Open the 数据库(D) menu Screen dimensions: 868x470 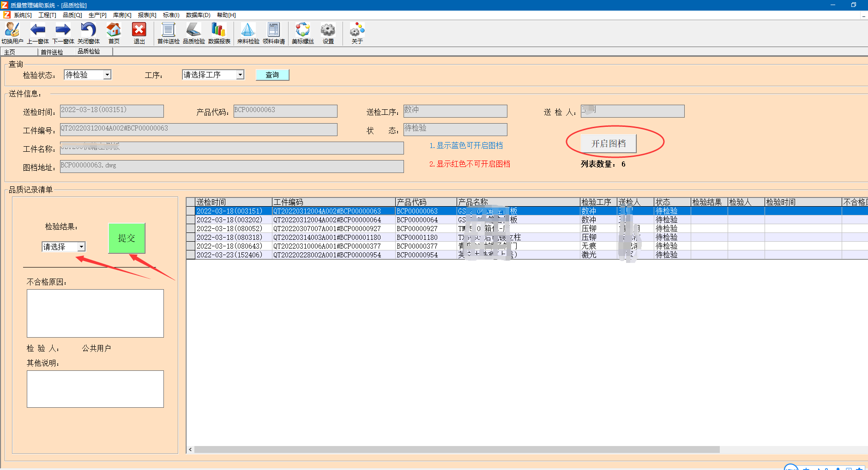(x=198, y=15)
